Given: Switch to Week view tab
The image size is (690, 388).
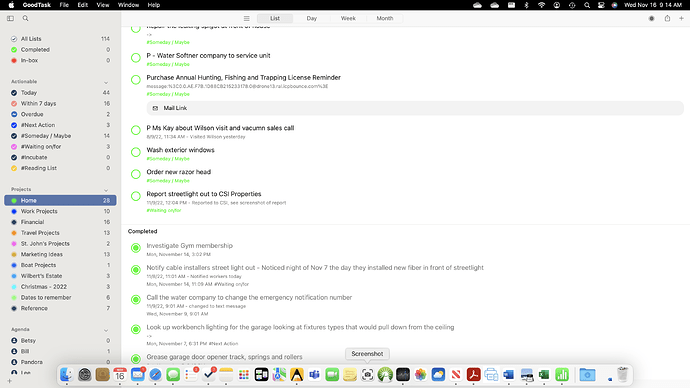Looking at the screenshot, I should coord(348,18).
